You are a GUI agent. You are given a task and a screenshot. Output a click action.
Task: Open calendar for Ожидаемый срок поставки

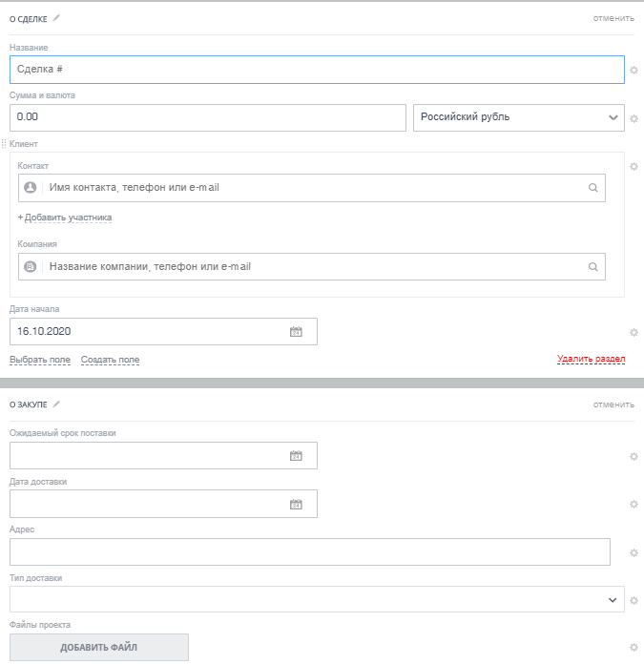pos(296,456)
